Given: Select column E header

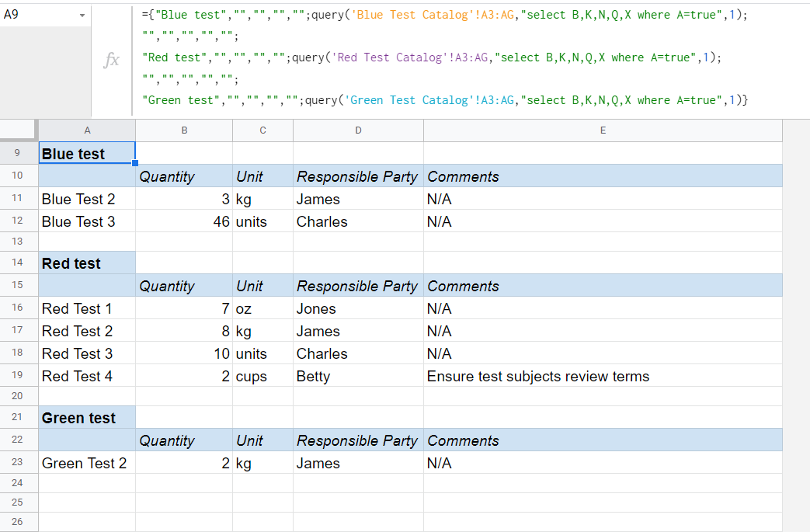Looking at the screenshot, I should [x=603, y=130].
